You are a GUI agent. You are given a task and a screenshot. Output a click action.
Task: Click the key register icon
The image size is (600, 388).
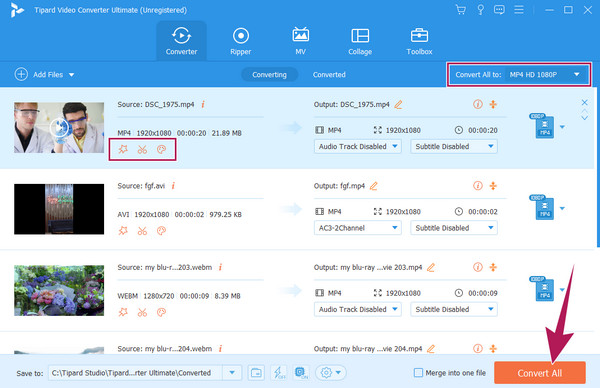[x=480, y=10]
